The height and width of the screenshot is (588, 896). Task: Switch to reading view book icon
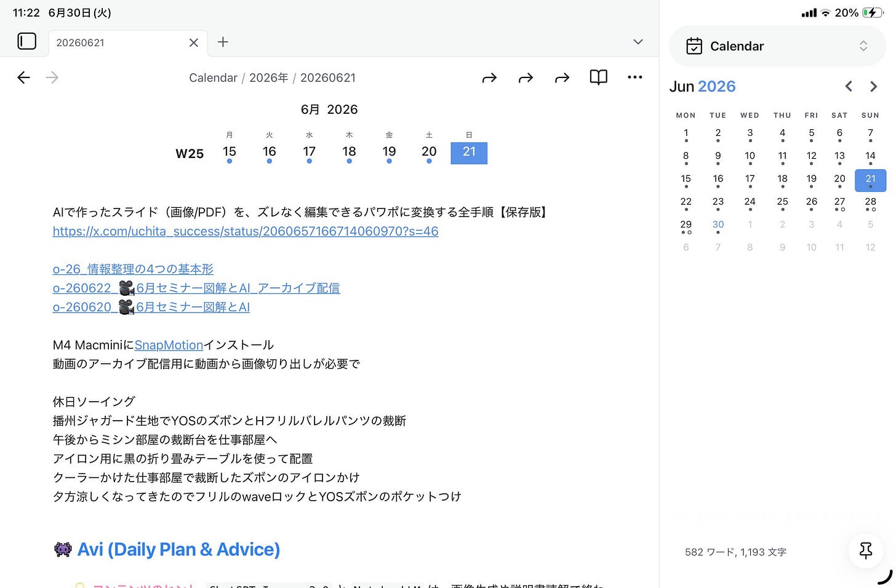[598, 77]
